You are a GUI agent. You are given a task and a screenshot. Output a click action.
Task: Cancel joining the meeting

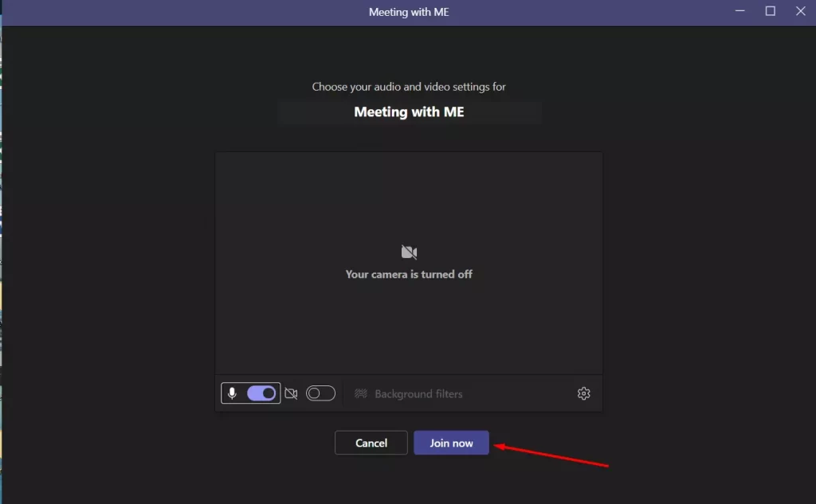371,443
